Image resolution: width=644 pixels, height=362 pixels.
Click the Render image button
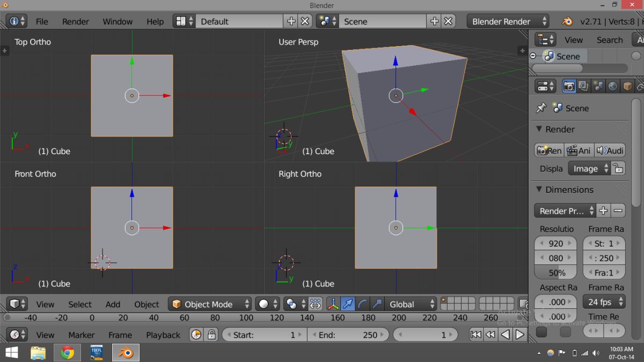tap(549, 151)
